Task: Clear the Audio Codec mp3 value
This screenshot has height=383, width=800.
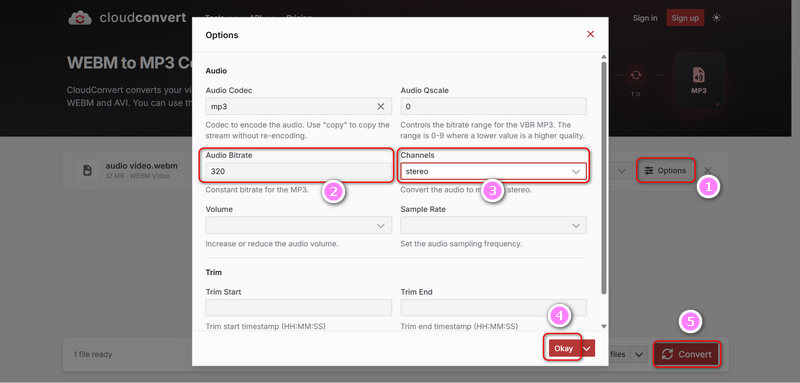Action: 381,107
